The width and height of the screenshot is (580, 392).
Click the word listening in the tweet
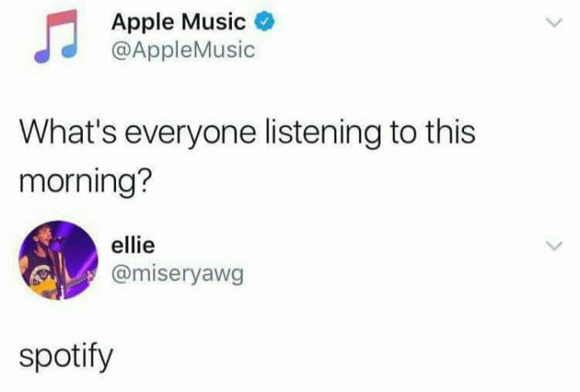point(322,133)
